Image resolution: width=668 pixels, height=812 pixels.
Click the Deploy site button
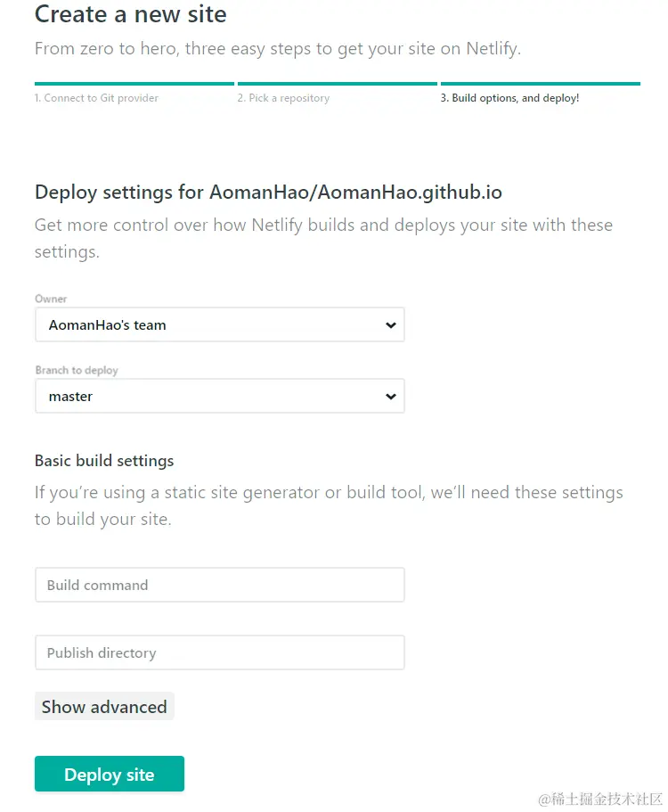coord(110,775)
